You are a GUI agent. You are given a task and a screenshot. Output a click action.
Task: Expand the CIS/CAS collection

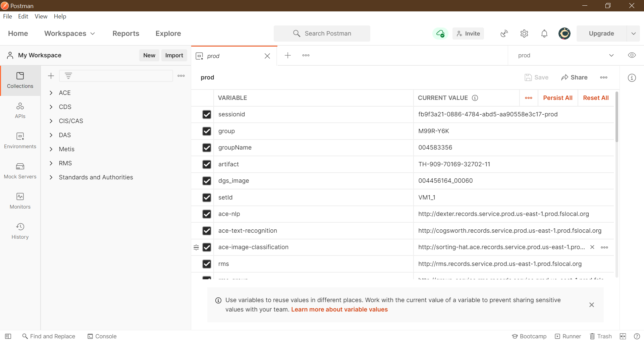[x=51, y=121]
